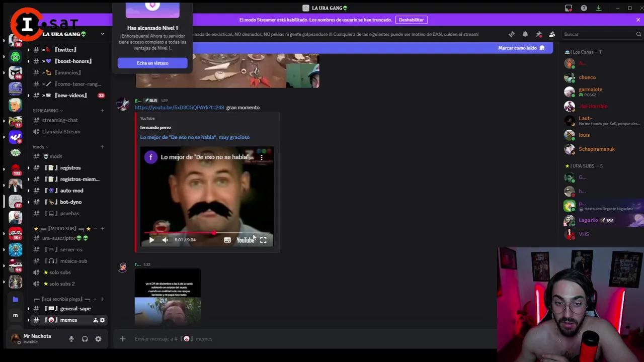Screen dimensions: 644x362
Task: Click 'Marcar como leído' button
Action: coord(521,48)
